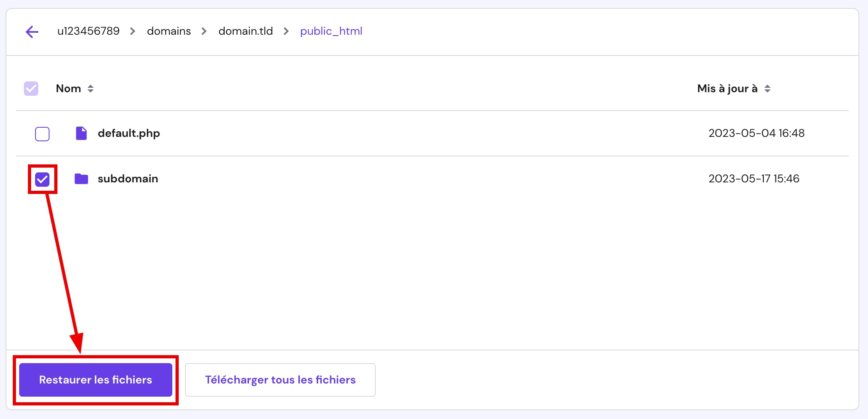Open the subdomain folder by name
Viewport: 868px width, 419px height.
[x=128, y=179]
